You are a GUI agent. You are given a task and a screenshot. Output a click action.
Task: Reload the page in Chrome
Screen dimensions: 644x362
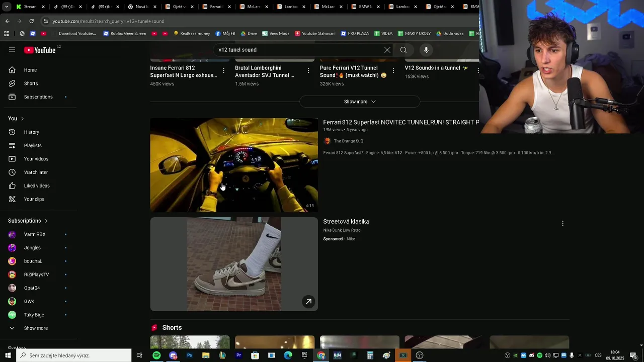coord(31,21)
